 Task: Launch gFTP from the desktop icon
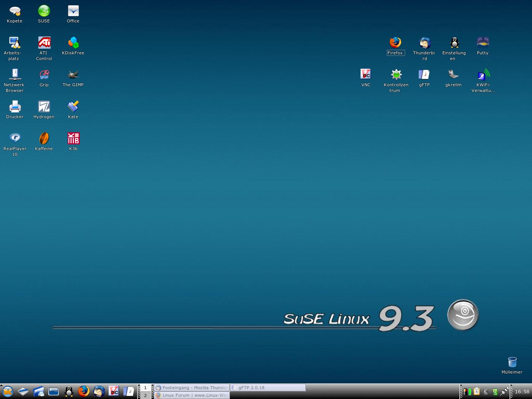pos(424,78)
